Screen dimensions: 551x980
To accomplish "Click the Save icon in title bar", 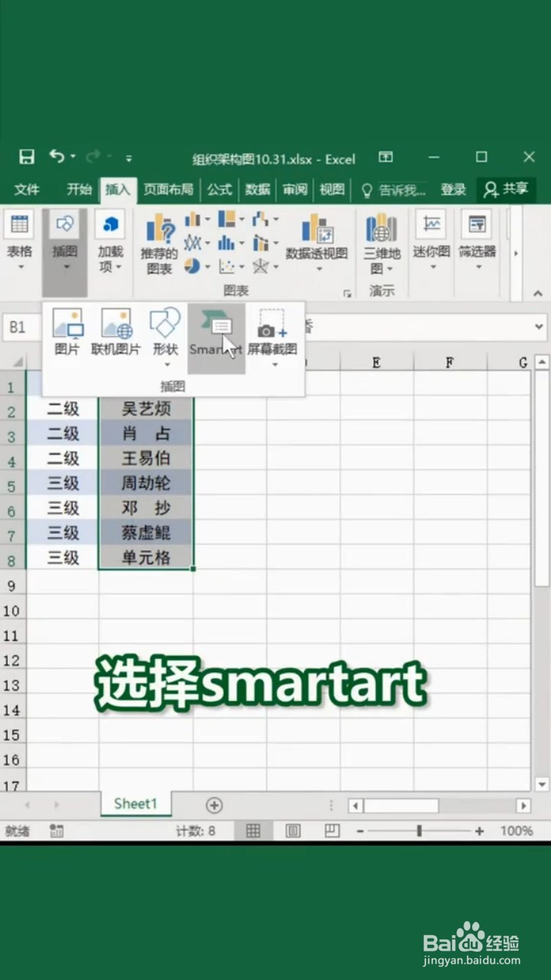I will (27, 157).
